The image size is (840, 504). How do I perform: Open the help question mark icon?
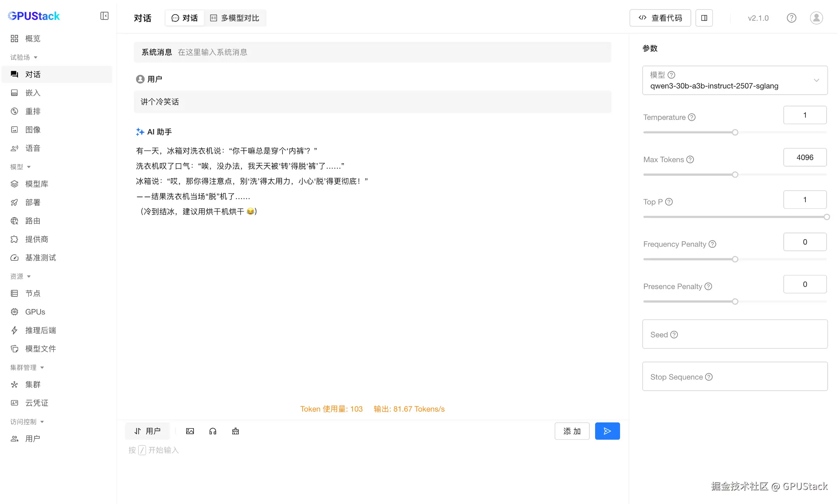[792, 18]
